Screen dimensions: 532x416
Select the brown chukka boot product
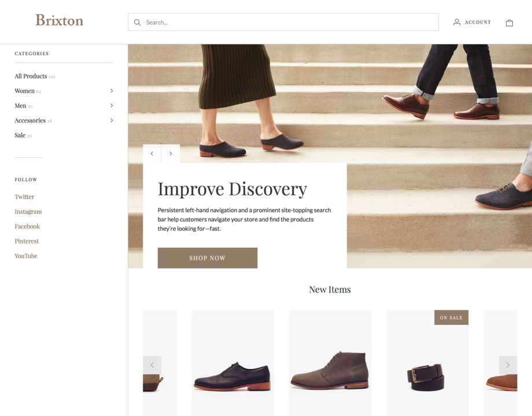(x=330, y=370)
